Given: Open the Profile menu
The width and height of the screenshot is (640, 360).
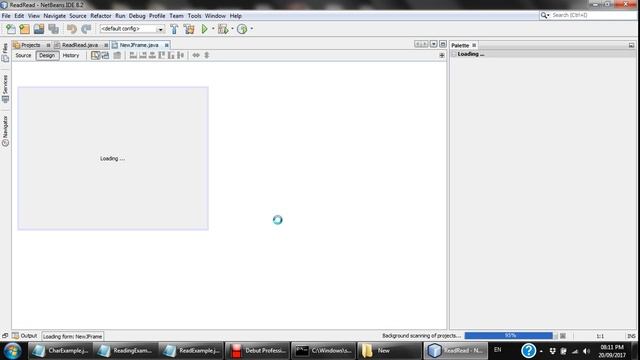Looking at the screenshot, I should tap(157, 16).
